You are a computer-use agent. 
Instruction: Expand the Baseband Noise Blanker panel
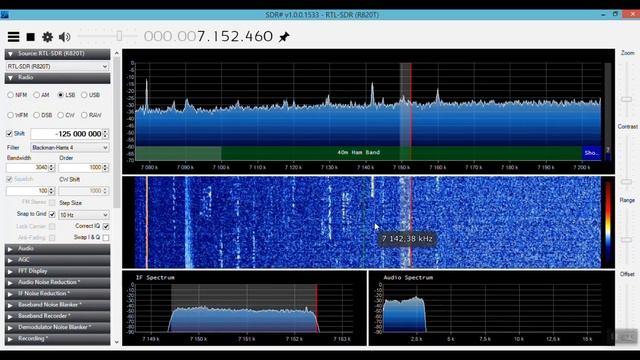pos(58,304)
